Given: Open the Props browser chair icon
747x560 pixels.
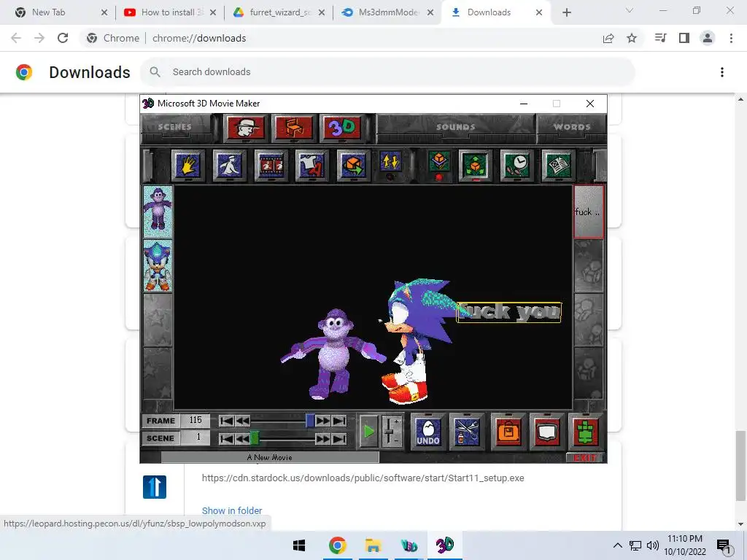Looking at the screenshot, I should click(294, 128).
